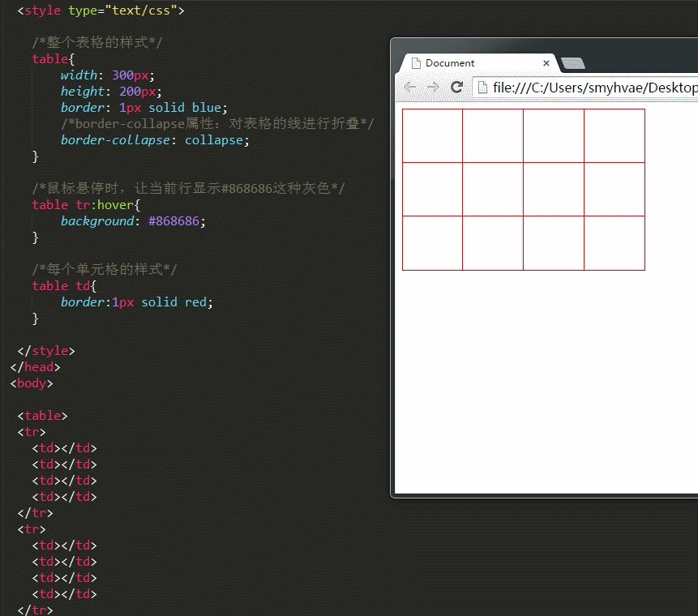Click the closing </style> tag in the code
This screenshot has width=698, height=616.
pos(45,351)
